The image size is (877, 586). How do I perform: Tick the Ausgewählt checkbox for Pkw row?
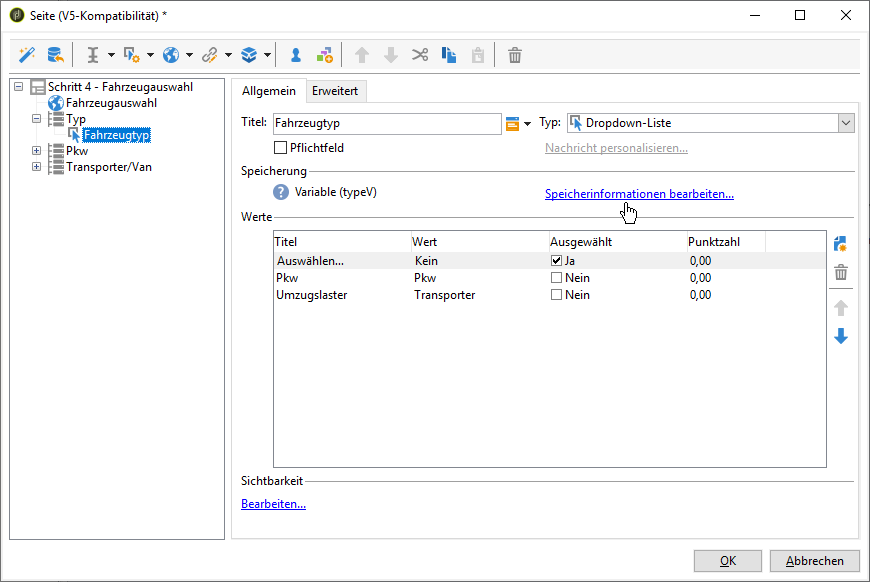click(x=557, y=278)
